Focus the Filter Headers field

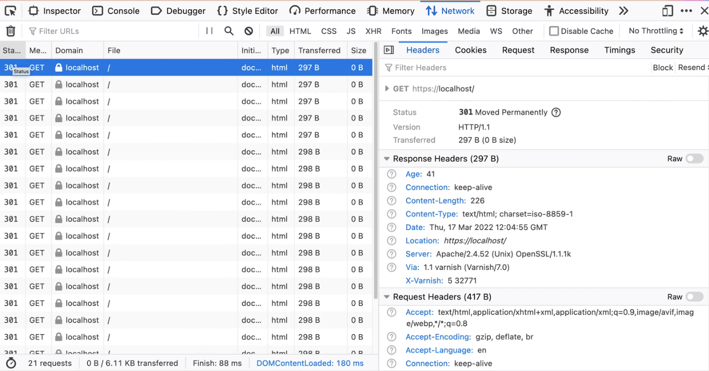coord(515,67)
